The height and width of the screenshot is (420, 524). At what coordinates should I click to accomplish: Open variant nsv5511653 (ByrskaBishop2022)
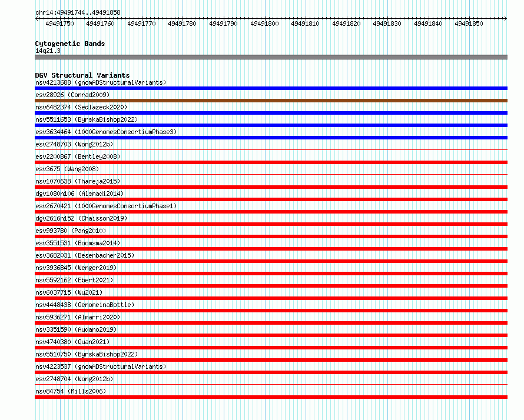(87, 119)
